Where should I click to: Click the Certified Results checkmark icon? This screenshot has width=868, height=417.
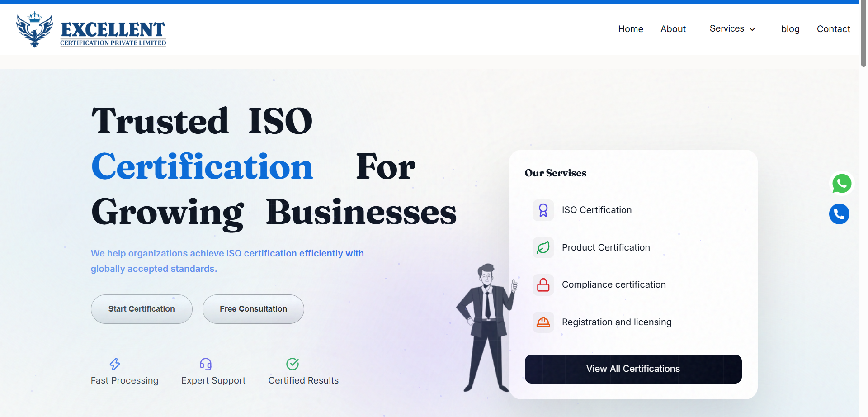[292, 364]
